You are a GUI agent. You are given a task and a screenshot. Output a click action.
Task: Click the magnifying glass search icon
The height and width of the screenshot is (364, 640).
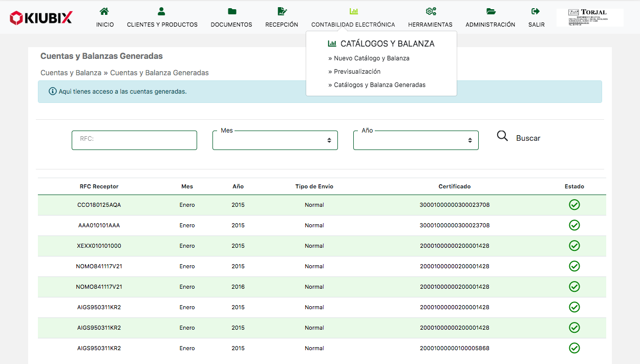pos(503,136)
